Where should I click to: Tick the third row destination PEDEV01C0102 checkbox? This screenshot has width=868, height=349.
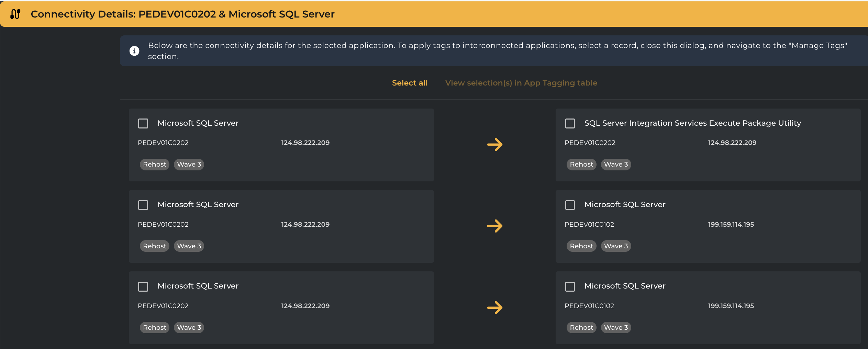point(570,286)
